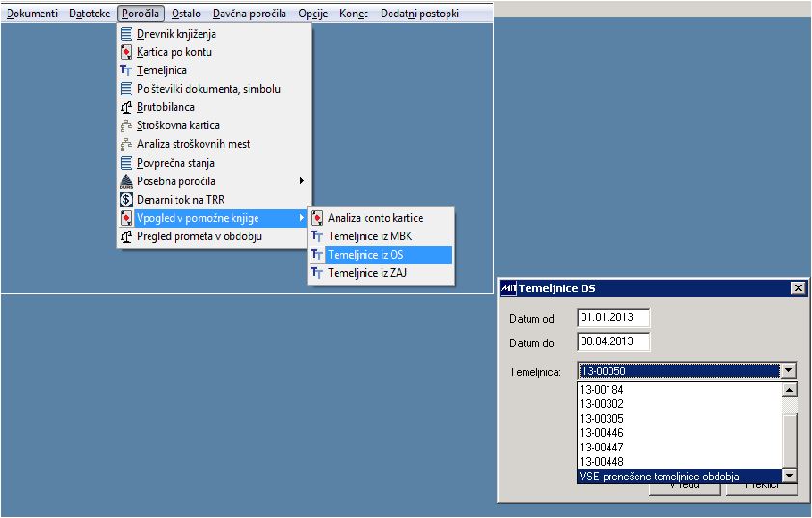Expand the Vpogled v pomožne knjige submenu
Screen dimensions: 812x518
214,219
